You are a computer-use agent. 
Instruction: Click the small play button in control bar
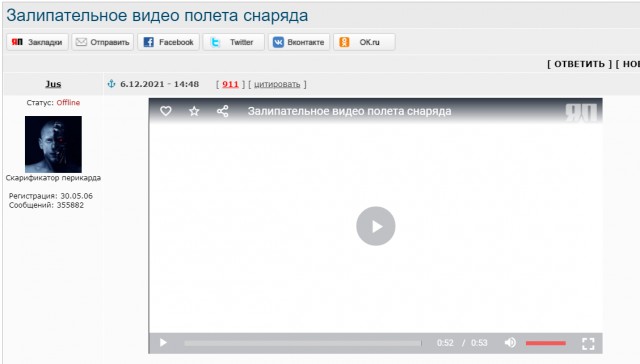[163, 343]
